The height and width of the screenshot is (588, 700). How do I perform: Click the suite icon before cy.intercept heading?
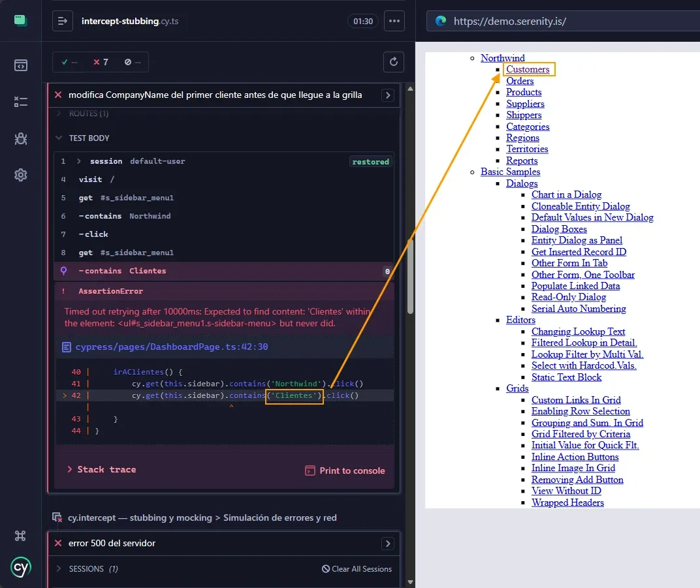point(57,518)
